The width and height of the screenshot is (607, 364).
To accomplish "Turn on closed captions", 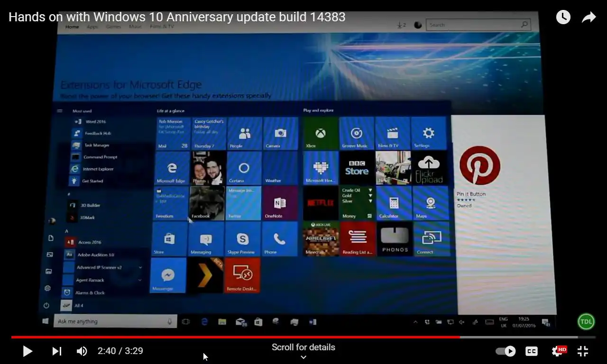I will tap(532, 351).
